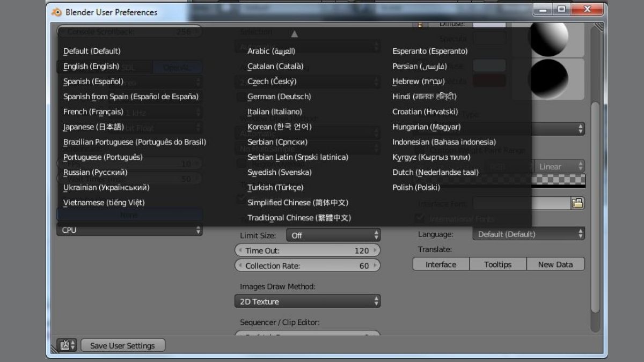Viewport: 644px width, 362px height.
Task: Select Simplified Chinese entry
Action: (x=298, y=202)
